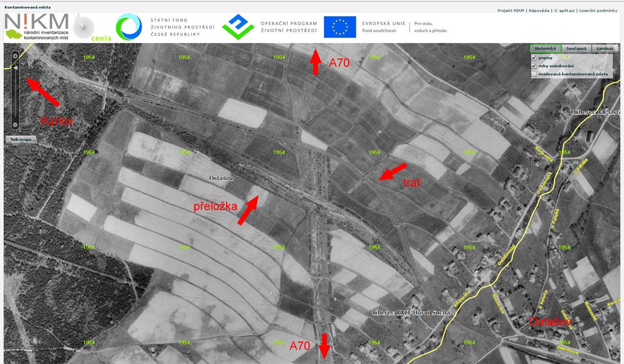Open the O aplikaci link
Viewport: 624px width, 364px height.
565,10
